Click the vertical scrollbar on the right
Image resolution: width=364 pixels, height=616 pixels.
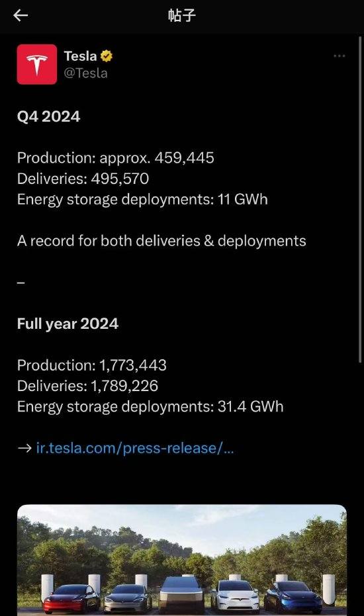tap(360, 200)
